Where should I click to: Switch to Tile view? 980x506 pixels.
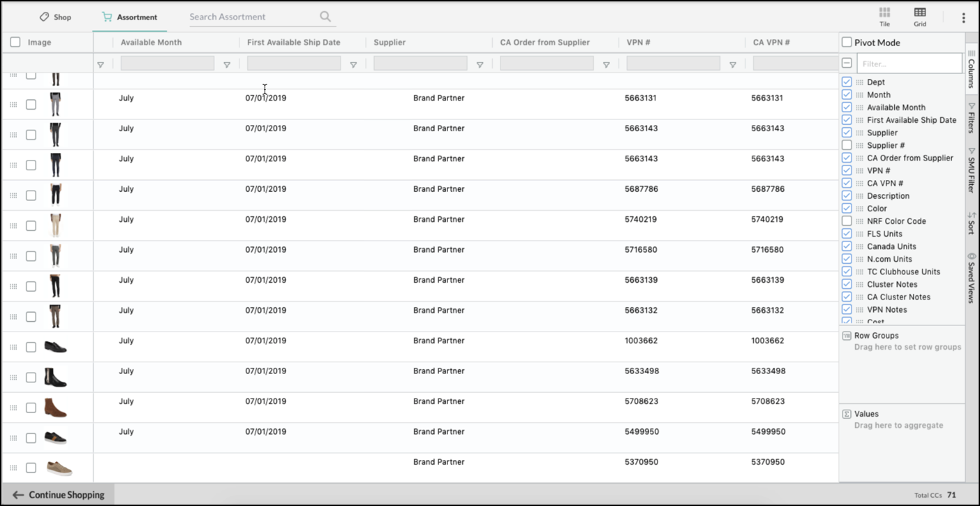884,17
